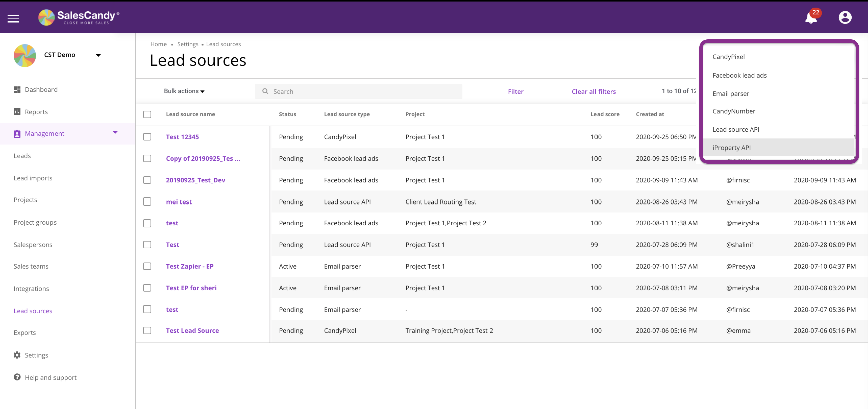
Task: Click the Dashboard grid icon
Action: tap(17, 90)
